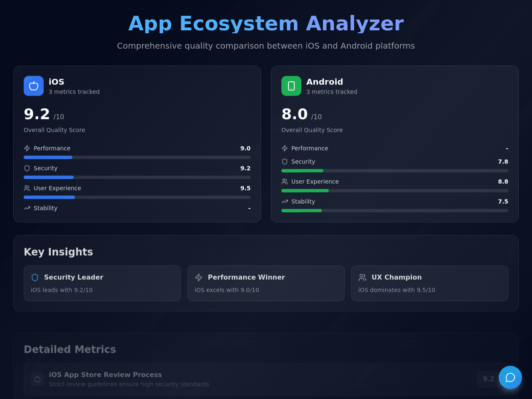
Task: Click the Android User Experience progress bar
Action: 395,191
